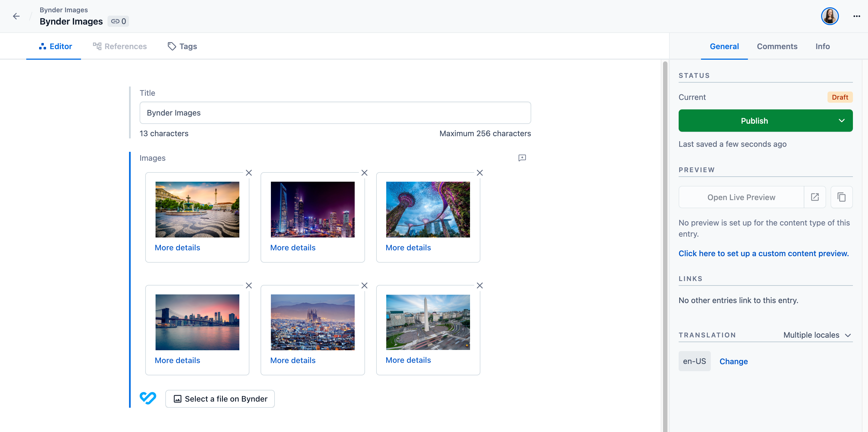Open More details for Singapore supertrees image
The width and height of the screenshot is (868, 432).
[408, 248]
